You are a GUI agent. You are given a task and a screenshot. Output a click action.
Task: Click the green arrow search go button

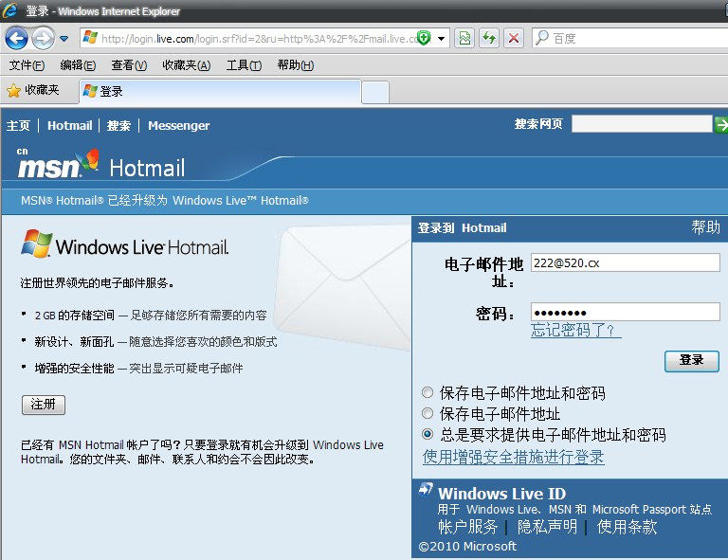coord(721,124)
